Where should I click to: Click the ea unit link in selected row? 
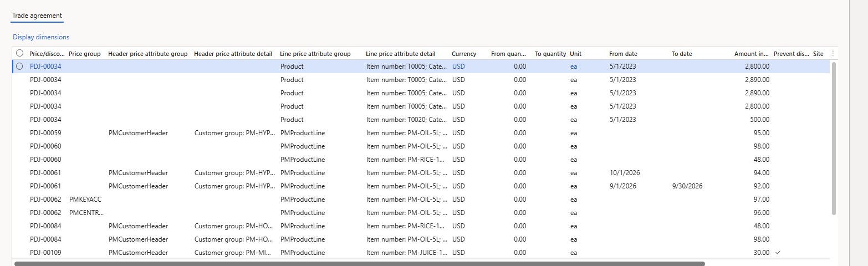pos(574,66)
